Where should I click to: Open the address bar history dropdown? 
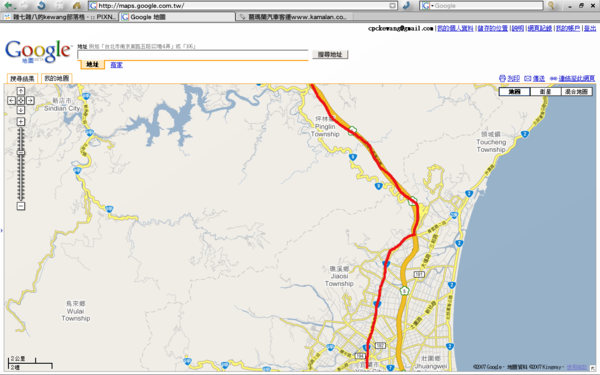click(x=393, y=6)
